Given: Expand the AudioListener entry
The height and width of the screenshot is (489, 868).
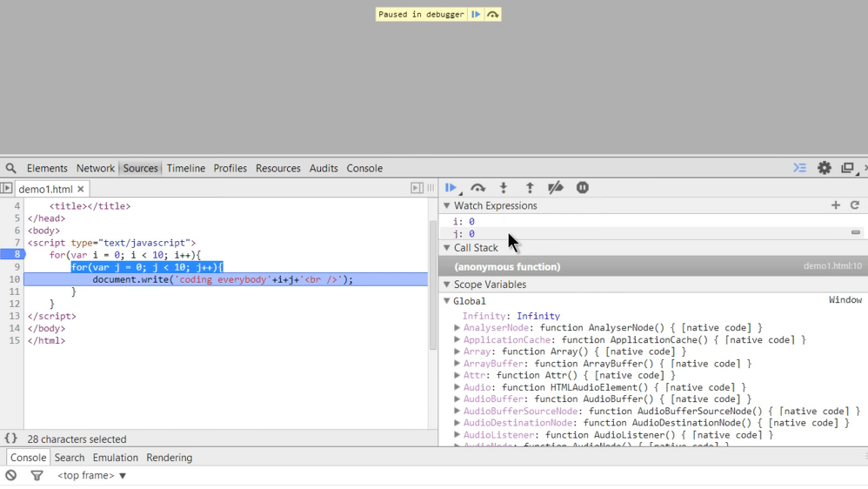Looking at the screenshot, I should coord(457,435).
